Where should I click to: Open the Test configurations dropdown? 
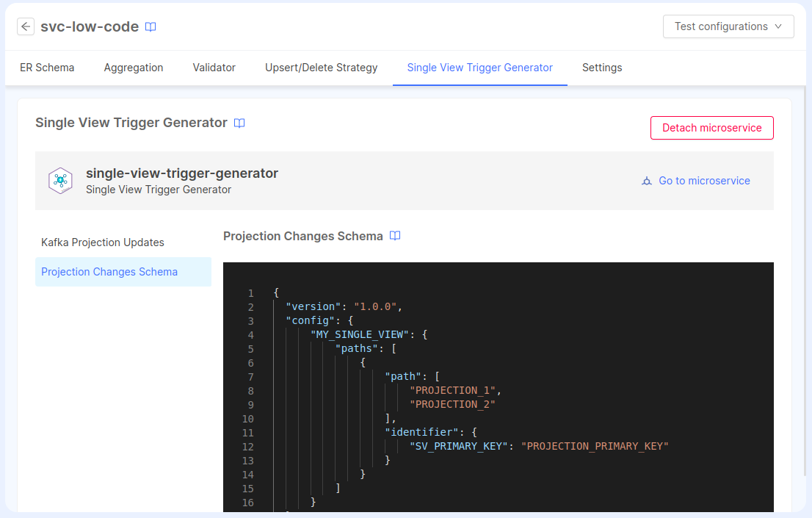coord(728,26)
